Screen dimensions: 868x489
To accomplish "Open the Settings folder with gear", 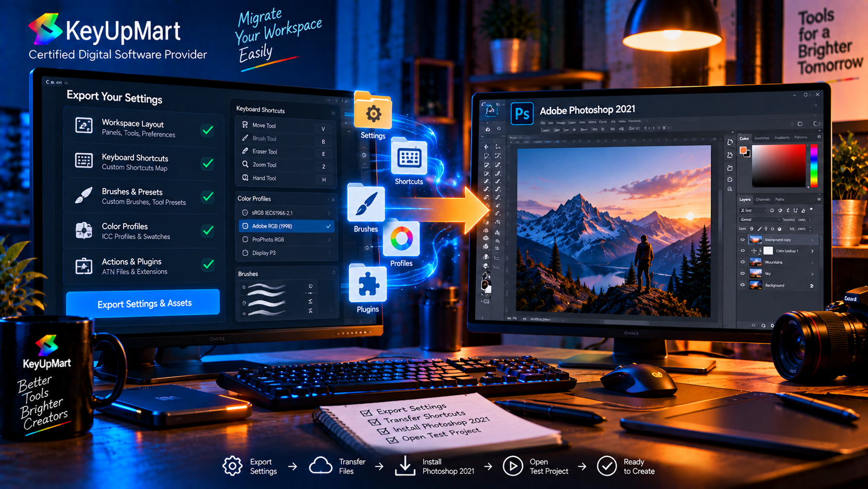I will pyautogui.click(x=373, y=111).
